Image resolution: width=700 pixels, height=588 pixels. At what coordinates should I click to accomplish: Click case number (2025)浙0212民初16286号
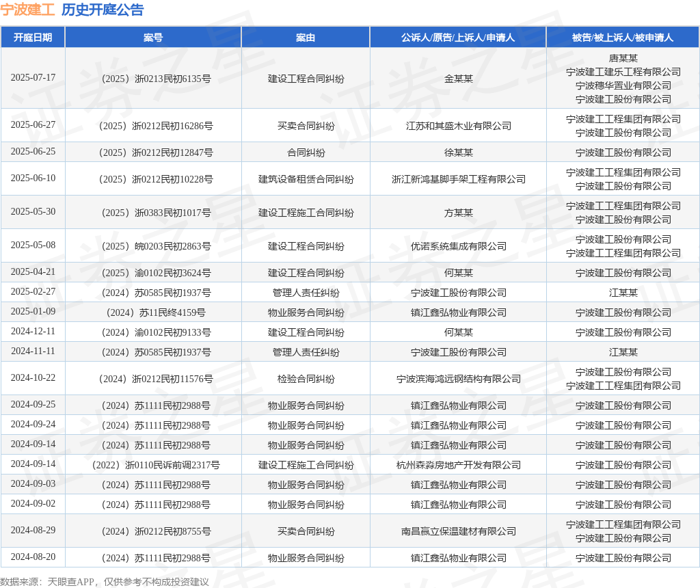point(156,126)
